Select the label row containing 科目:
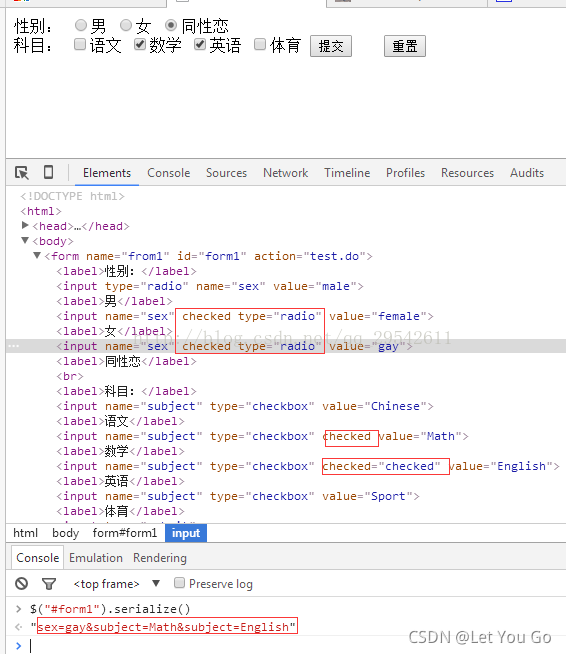 [126, 391]
